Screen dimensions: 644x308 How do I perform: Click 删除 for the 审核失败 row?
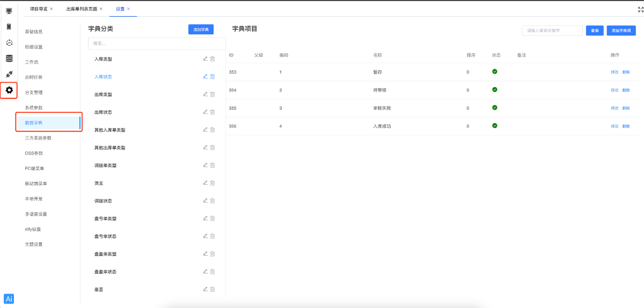pyautogui.click(x=626, y=108)
